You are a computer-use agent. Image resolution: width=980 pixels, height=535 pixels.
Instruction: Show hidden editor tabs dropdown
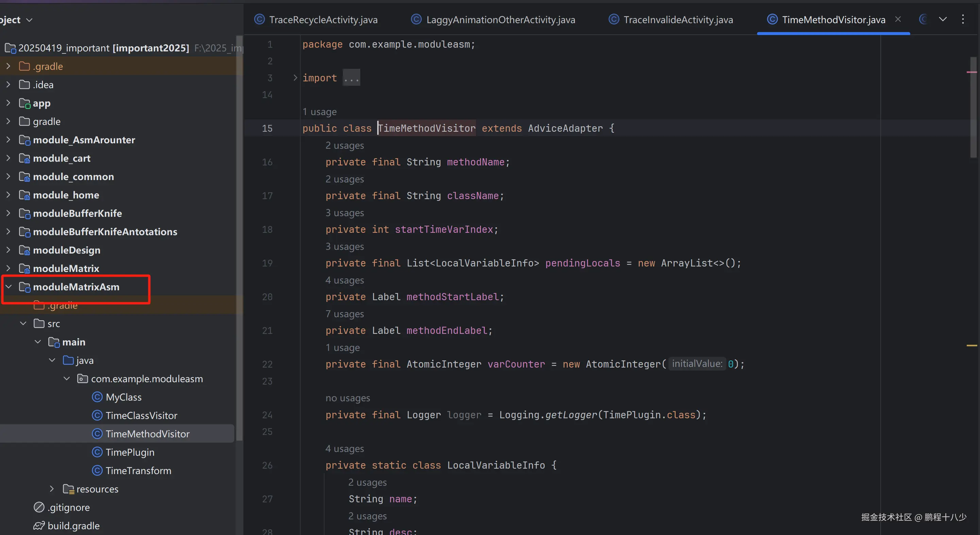tap(943, 19)
